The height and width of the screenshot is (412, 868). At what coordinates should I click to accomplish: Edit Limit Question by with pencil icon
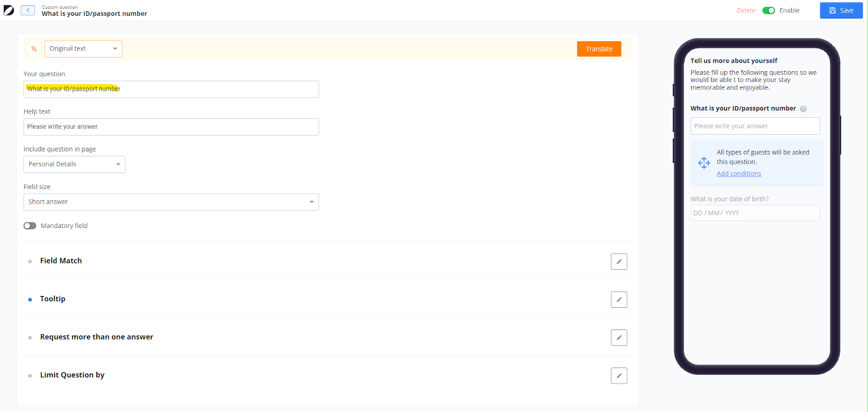tap(619, 376)
